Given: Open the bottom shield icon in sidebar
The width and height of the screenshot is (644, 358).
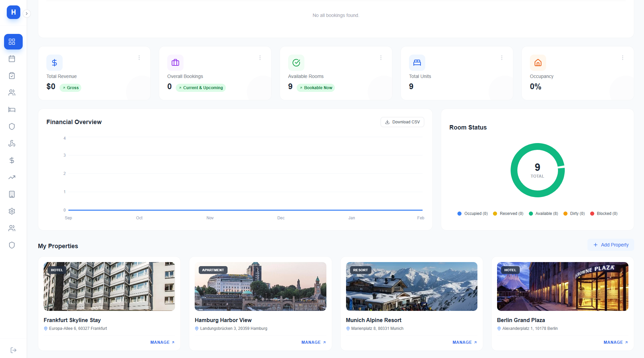Looking at the screenshot, I should tap(12, 245).
